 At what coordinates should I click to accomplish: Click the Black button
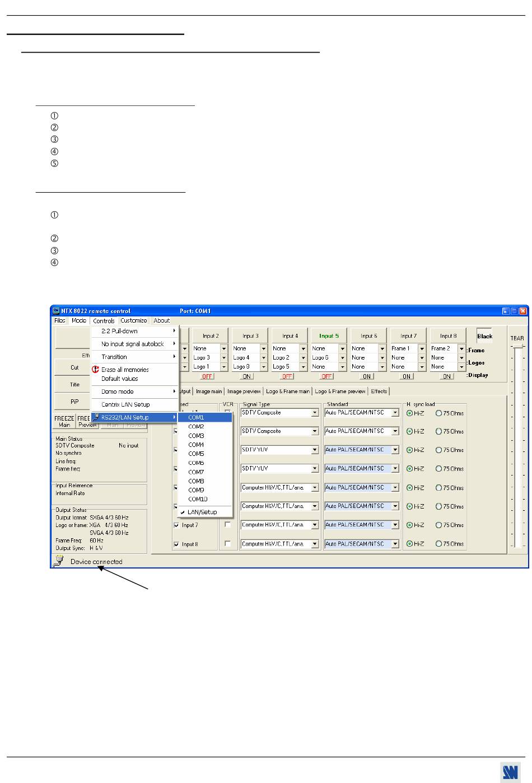[484, 336]
